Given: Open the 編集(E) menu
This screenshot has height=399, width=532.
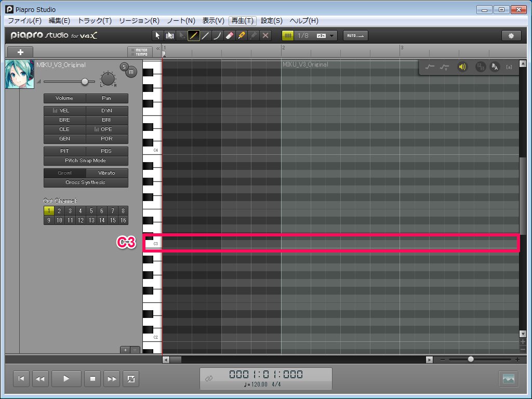Looking at the screenshot, I should [x=59, y=21].
